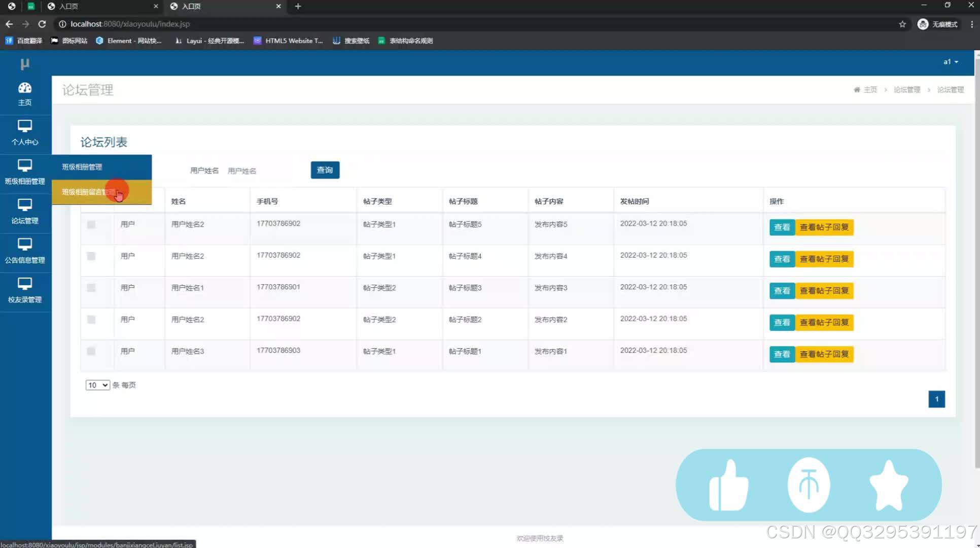This screenshot has width=980, height=548.
Task: Click the home icon in breadcrumb
Action: point(857,90)
